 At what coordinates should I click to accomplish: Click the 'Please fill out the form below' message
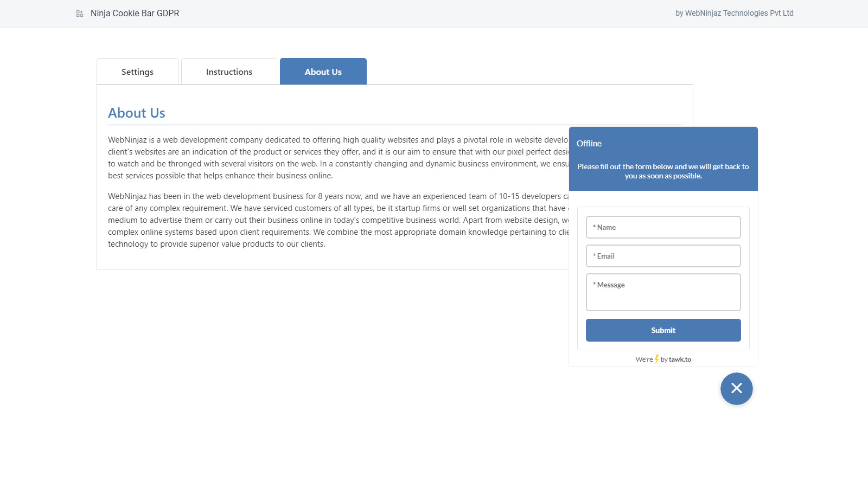663,171
